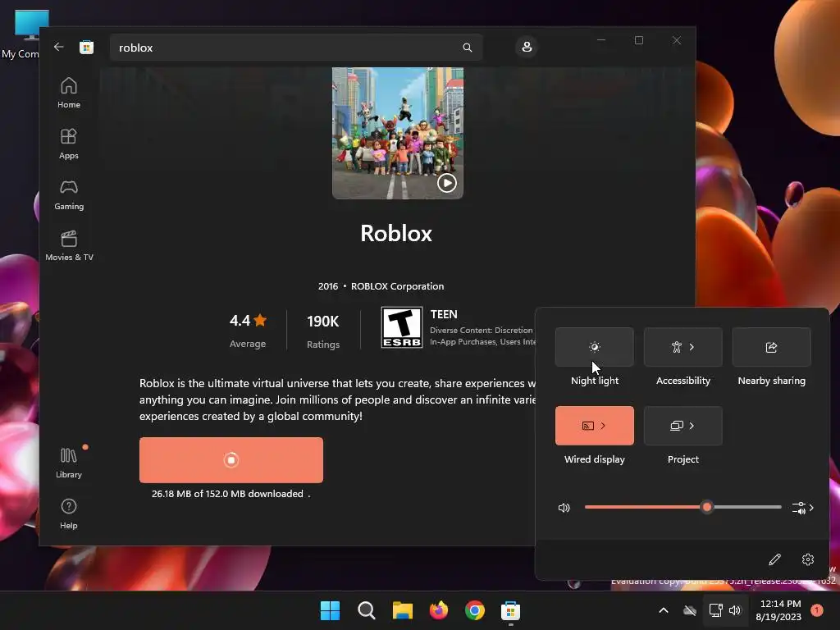The height and width of the screenshot is (630, 840).
Task: Go back using the Store back arrow
Action: coord(59,47)
